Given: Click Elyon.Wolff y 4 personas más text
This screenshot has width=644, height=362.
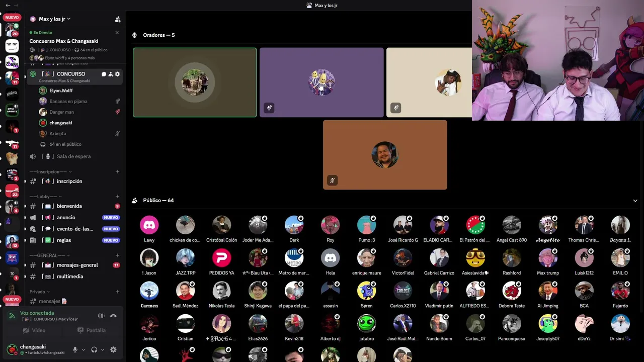Looking at the screenshot, I should click(x=69, y=58).
